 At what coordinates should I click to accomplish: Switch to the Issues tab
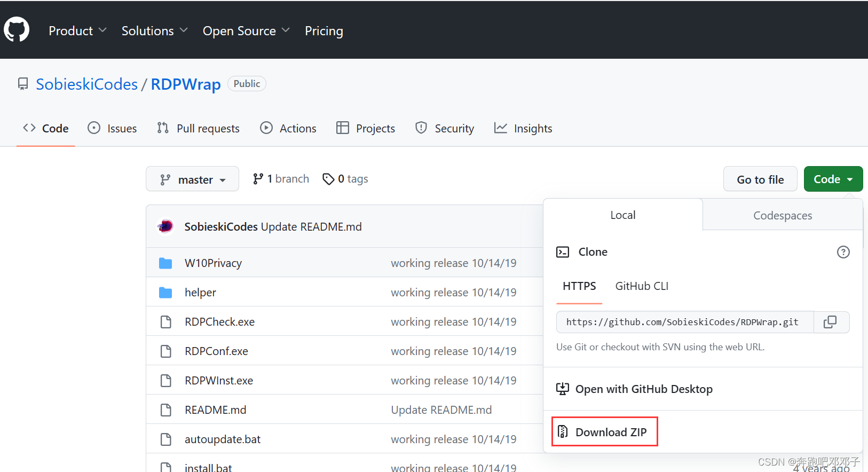click(x=112, y=129)
